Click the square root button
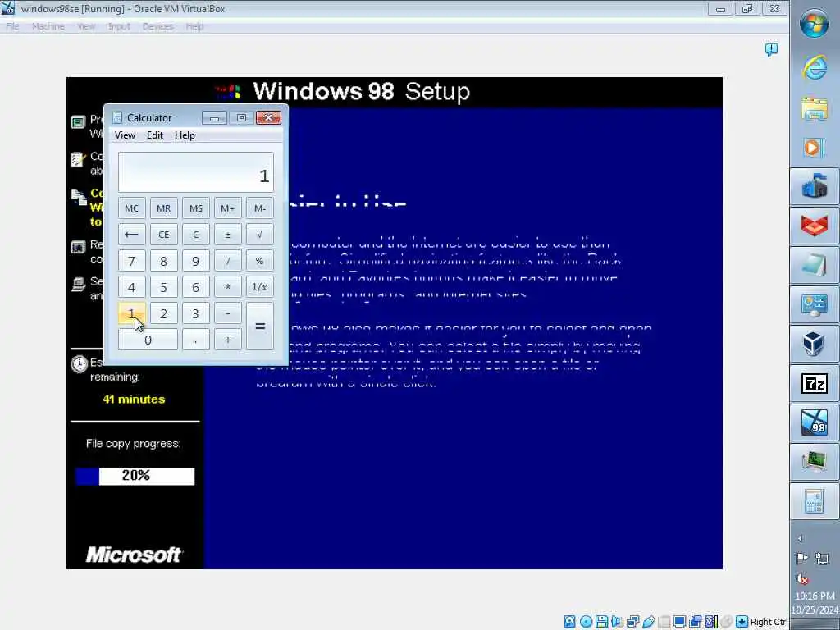The image size is (840, 630). coord(260,235)
